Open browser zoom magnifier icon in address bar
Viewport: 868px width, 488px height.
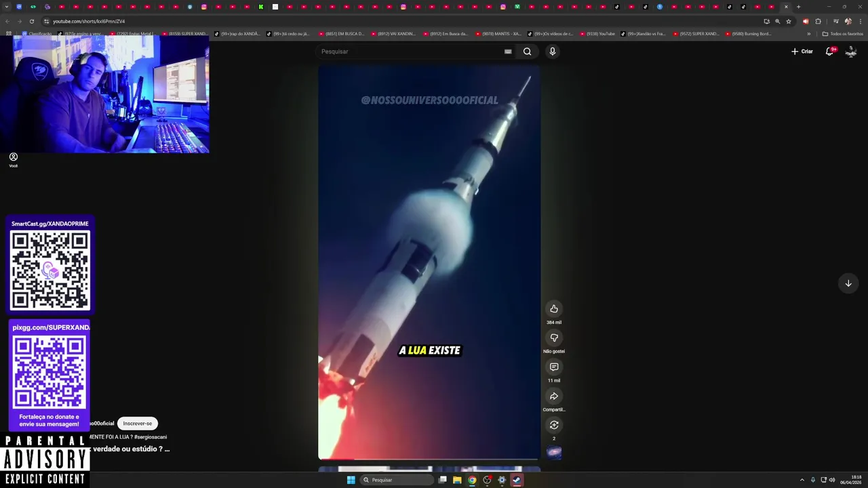(778, 21)
